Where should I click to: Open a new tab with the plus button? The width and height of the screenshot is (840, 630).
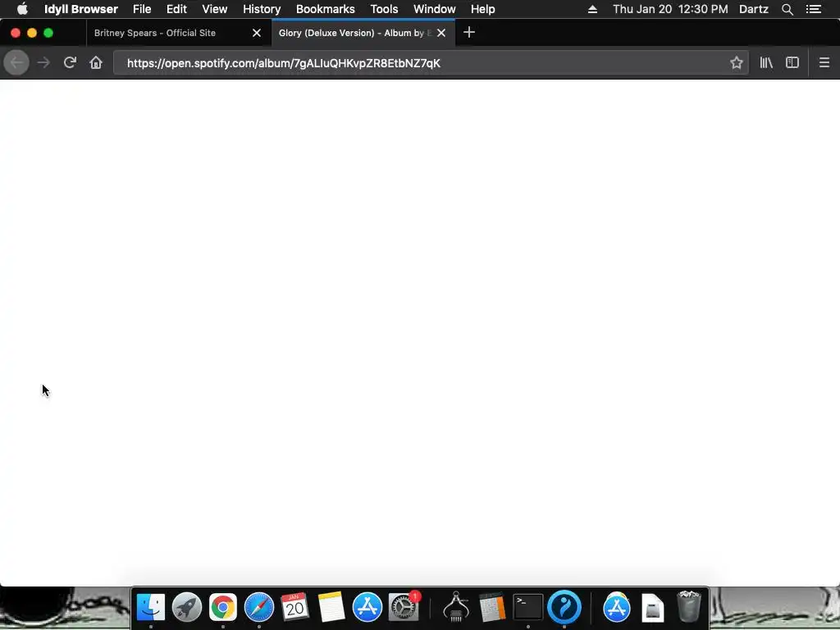tap(468, 33)
